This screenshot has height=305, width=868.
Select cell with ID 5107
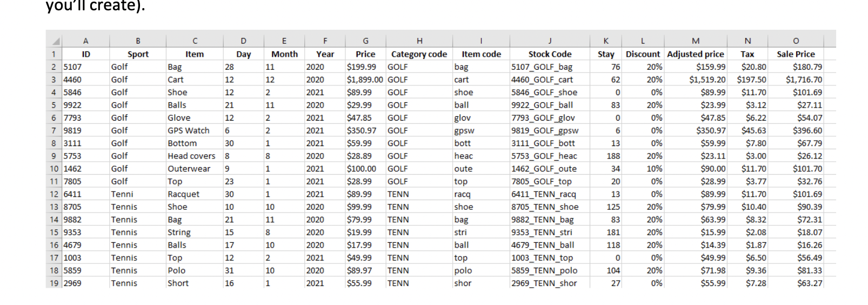click(85, 67)
